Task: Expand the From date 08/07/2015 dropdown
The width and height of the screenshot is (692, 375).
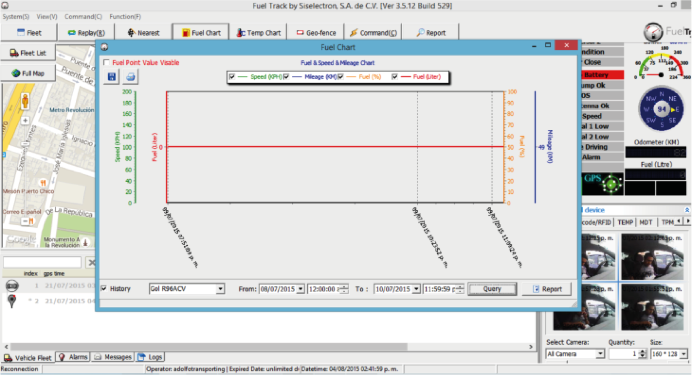Action: 300,289
